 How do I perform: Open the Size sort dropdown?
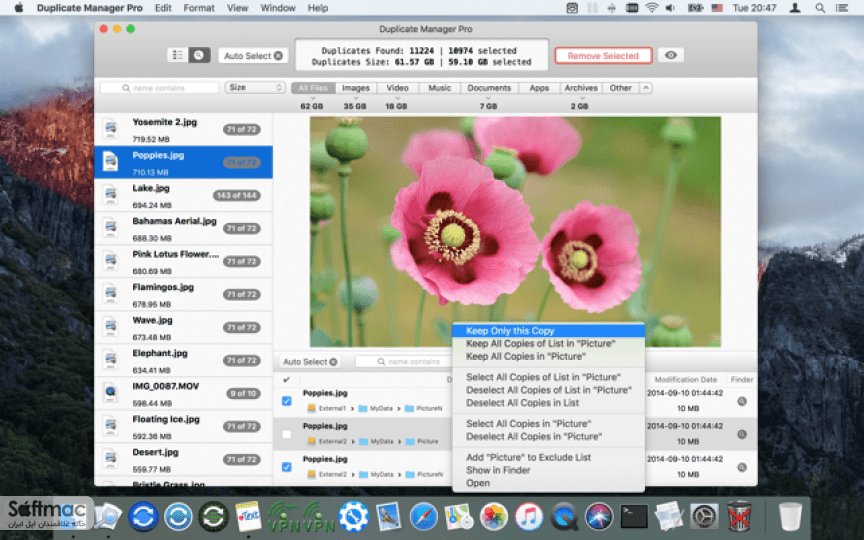255,87
